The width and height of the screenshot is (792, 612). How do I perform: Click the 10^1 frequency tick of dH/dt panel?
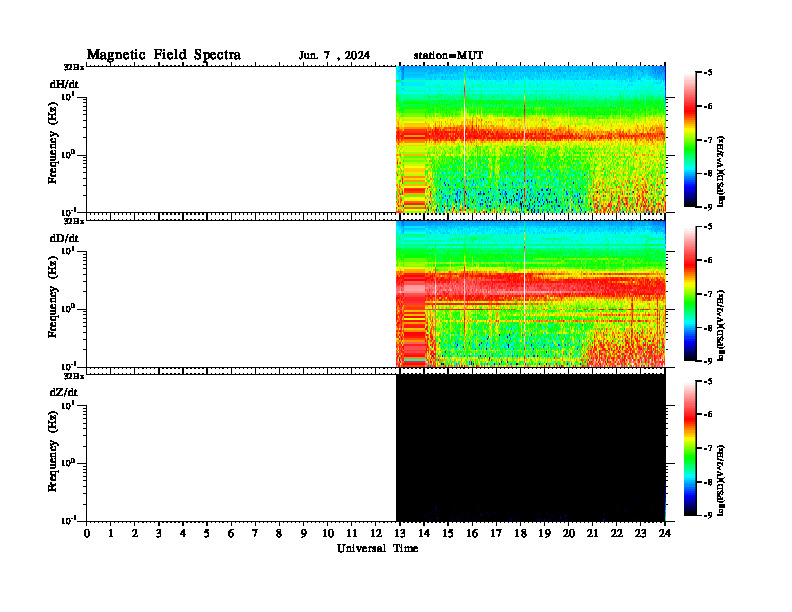68,96
